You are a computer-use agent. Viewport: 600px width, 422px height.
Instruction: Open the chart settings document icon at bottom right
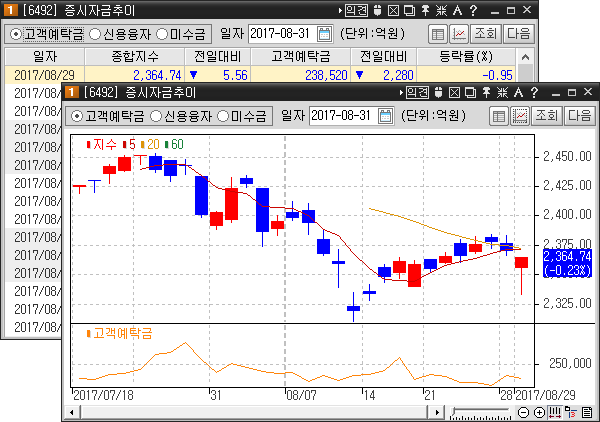click(587, 412)
